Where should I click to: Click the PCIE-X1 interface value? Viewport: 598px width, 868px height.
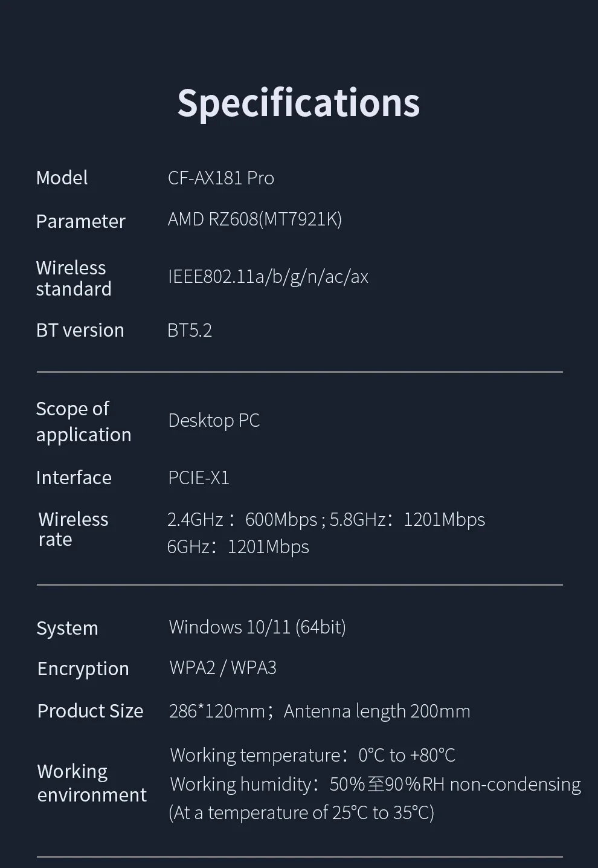(198, 478)
